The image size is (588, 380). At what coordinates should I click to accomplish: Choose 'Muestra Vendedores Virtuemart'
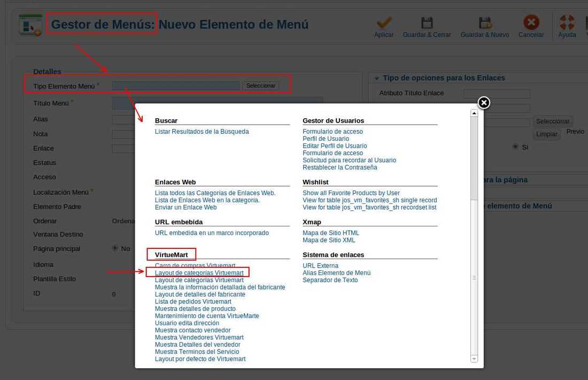pyautogui.click(x=199, y=337)
